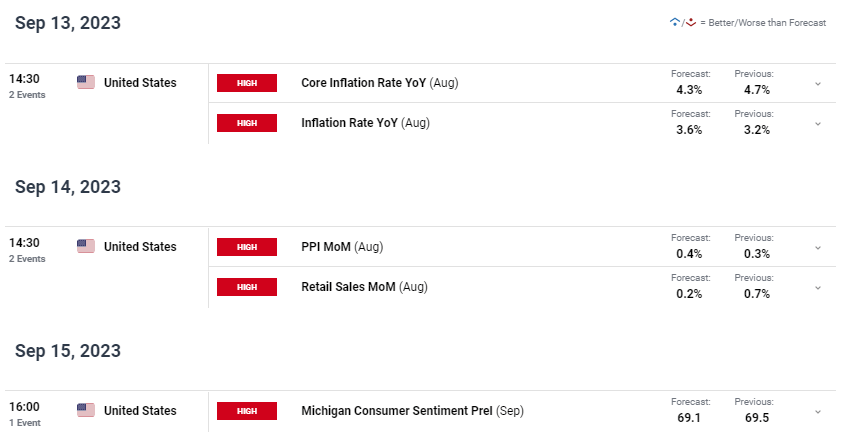The width and height of the screenshot is (848, 447).
Task: Expand the Inflation Rate YoY row chevron
Action: tap(818, 124)
